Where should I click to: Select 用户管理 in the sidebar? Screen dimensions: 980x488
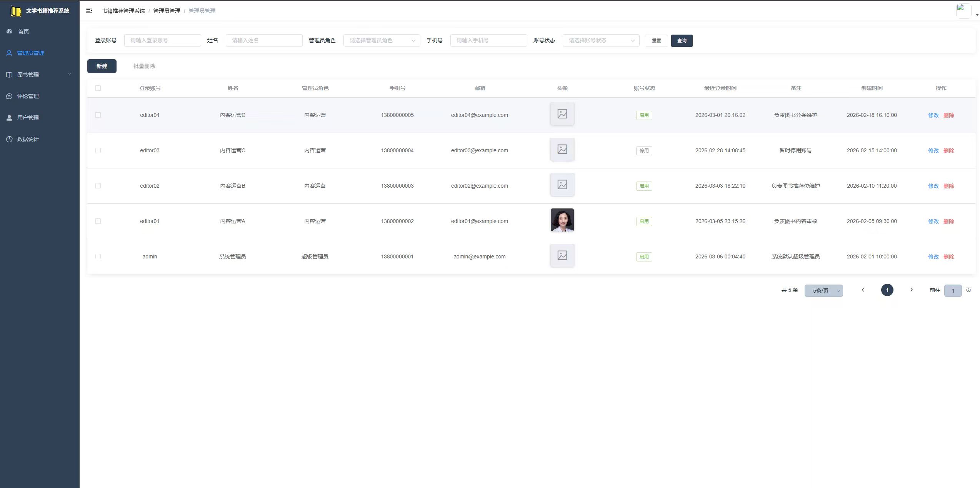pyautogui.click(x=40, y=118)
